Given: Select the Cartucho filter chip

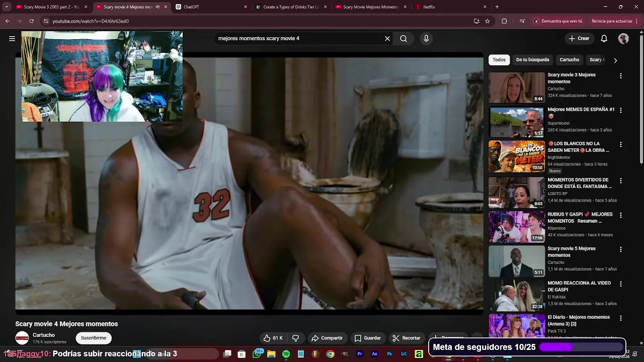Looking at the screenshot, I should click(x=570, y=60).
